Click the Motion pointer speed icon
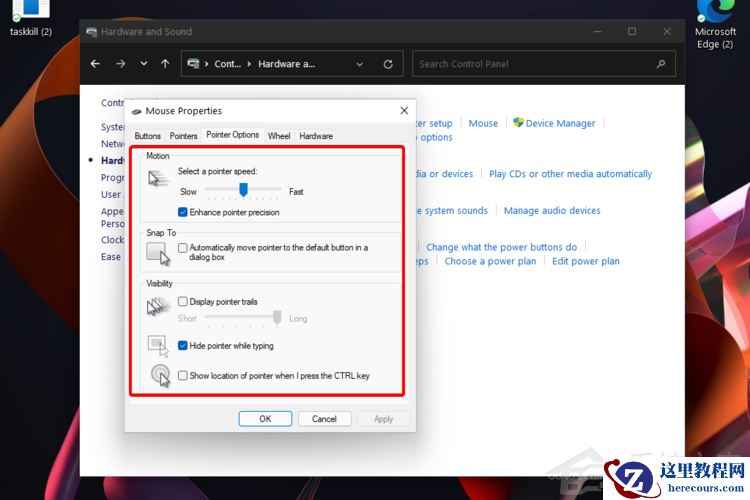750x500 pixels. point(158,178)
